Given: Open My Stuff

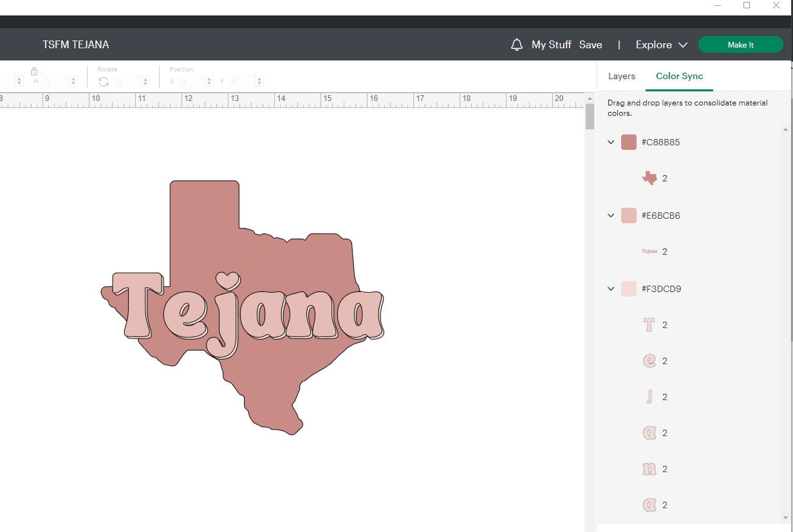Looking at the screenshot, I should coord(551,44).
